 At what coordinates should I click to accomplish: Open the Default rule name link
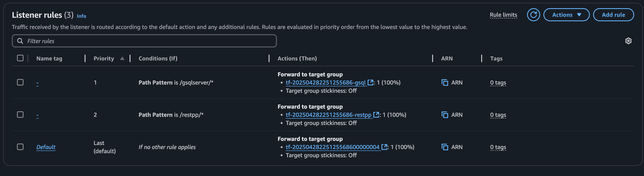point(46,147)
